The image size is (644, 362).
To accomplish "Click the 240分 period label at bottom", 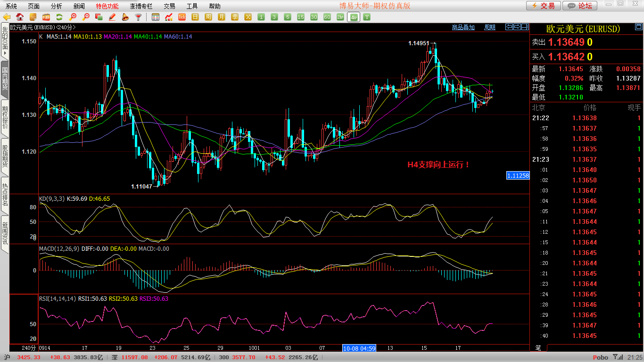I will (29, 348).
